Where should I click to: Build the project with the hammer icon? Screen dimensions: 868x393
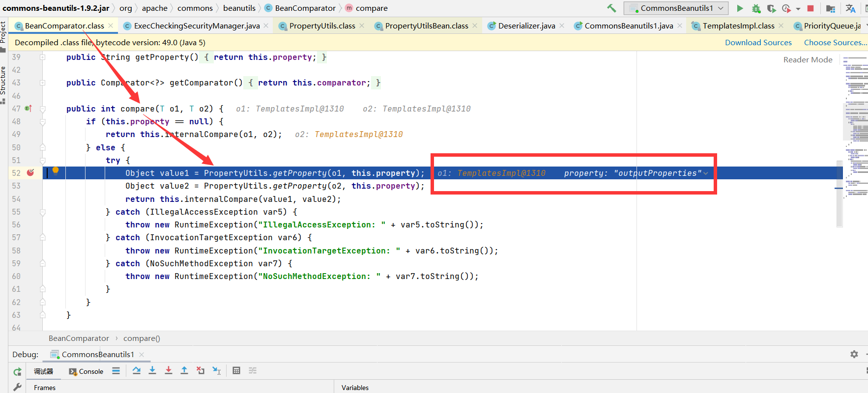click(611, 8)
